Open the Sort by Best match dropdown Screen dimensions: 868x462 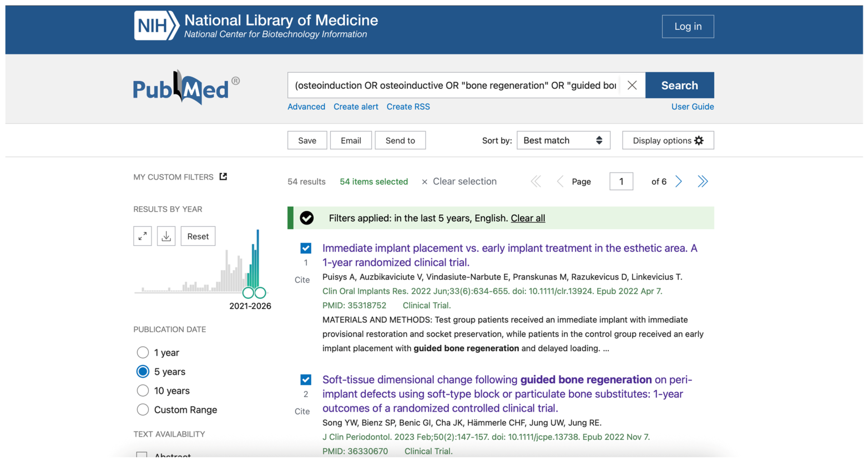click(563, 140)
